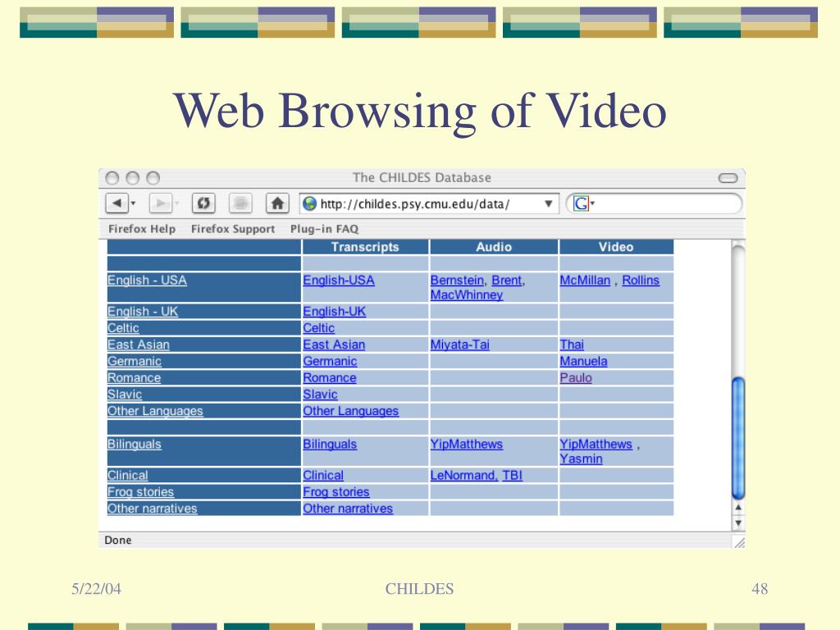Open the Brent audio link
This screenshot has width=840, height=630.
point(507,281)
